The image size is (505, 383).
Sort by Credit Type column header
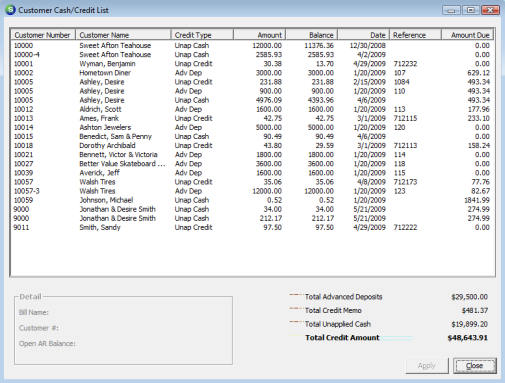tap(202, 35)
